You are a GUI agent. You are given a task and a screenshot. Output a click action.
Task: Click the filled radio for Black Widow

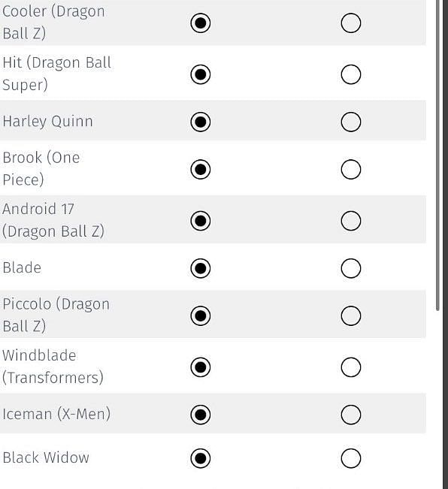click(x=200, y=458)
